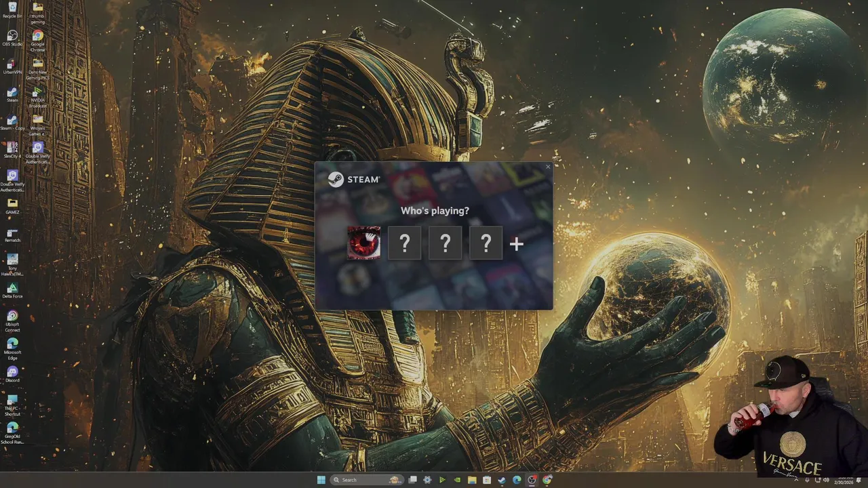Viewport: 868px width, 488px height.
Task: Open Edge from the taskbar
Action: pos(517,480)
